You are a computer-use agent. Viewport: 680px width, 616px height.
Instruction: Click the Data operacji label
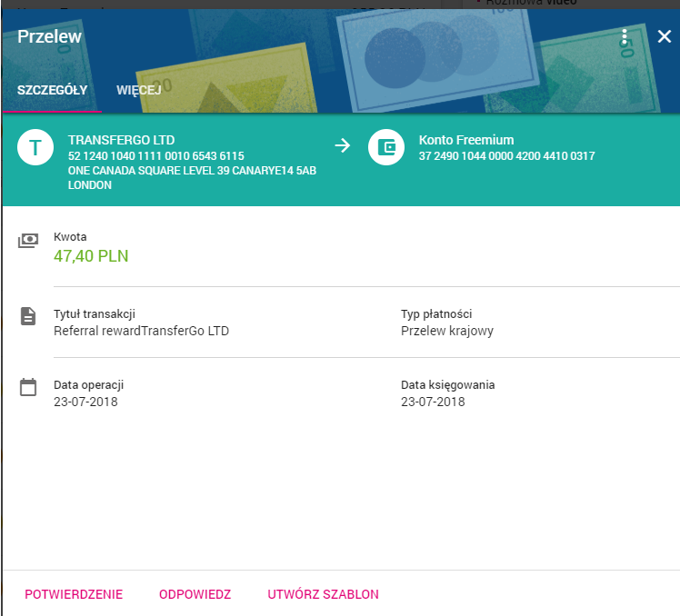(89, 385)
